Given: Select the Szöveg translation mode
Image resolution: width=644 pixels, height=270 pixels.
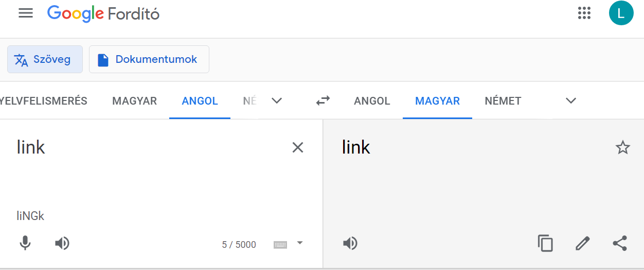Looking at the screenshot, I should 45,59.
